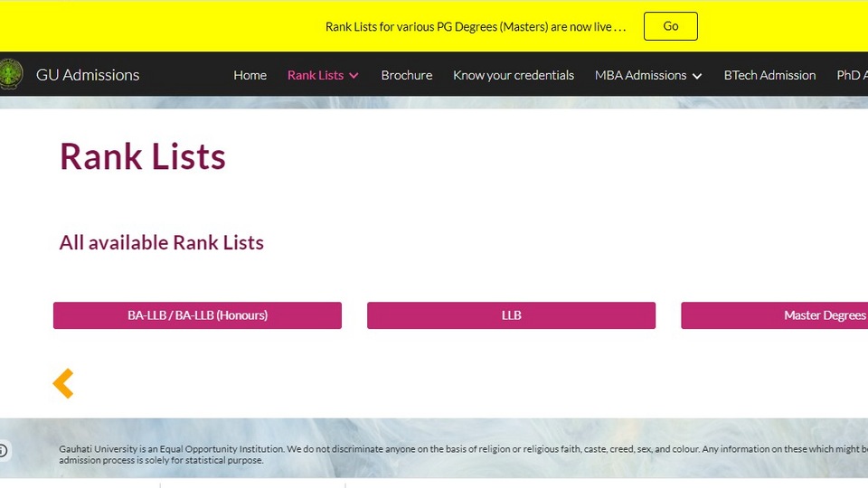Image resolution: width=868 pixels, height=488 pixels.
Task: Select Know your credentials
Action: 514,75
